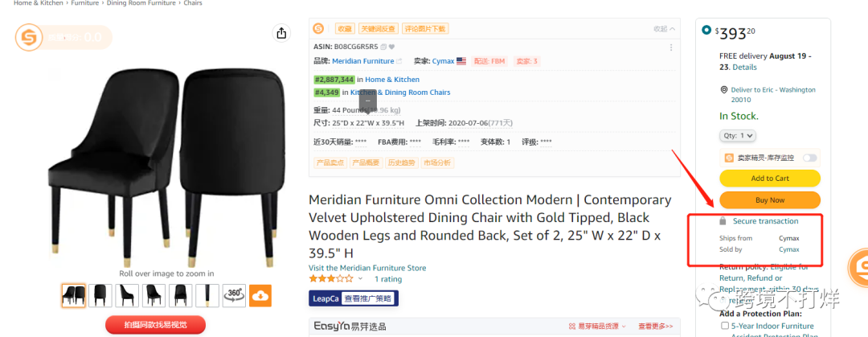Image resolution: width=868 pixels, height=337 pixels.
Task: Select the first chair thumbnail image
Action: click(x=74, y=295)
